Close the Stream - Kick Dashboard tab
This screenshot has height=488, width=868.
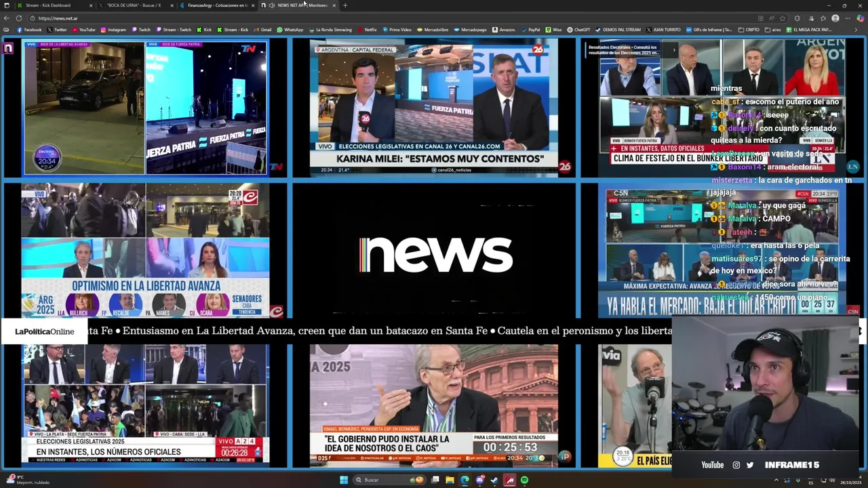(90, 5)
